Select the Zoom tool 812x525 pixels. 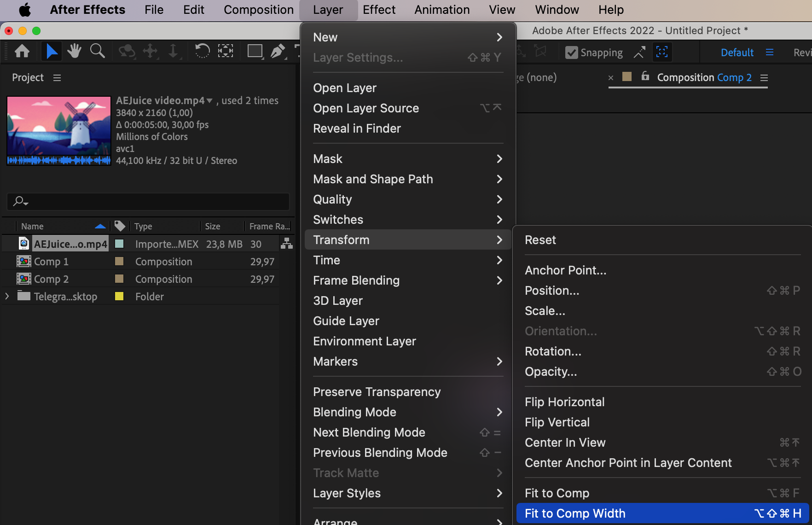click(x=97, y=51)
